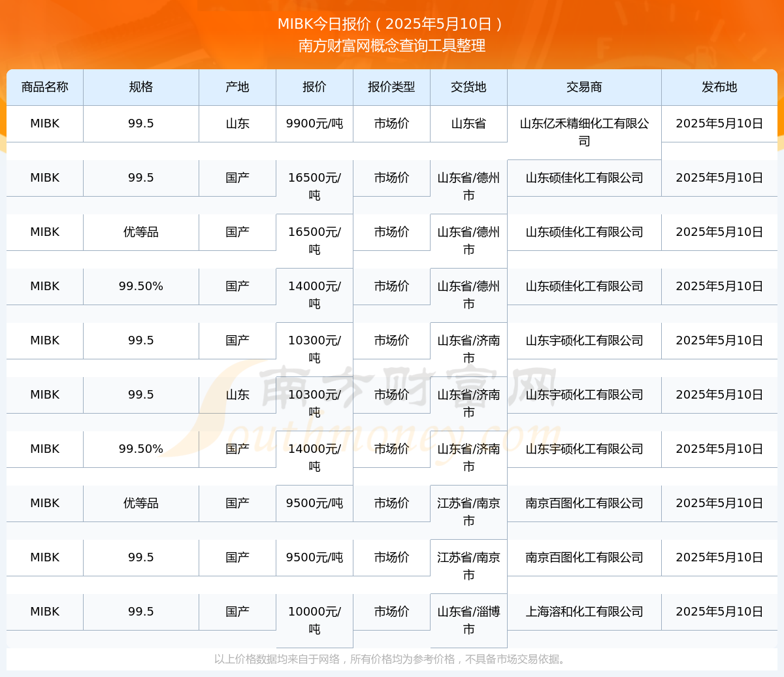Viewport: 784px width, 677px height.
Task: Click 16500元/吨 in the 99.5 spec row
Action: pos(315,186)
